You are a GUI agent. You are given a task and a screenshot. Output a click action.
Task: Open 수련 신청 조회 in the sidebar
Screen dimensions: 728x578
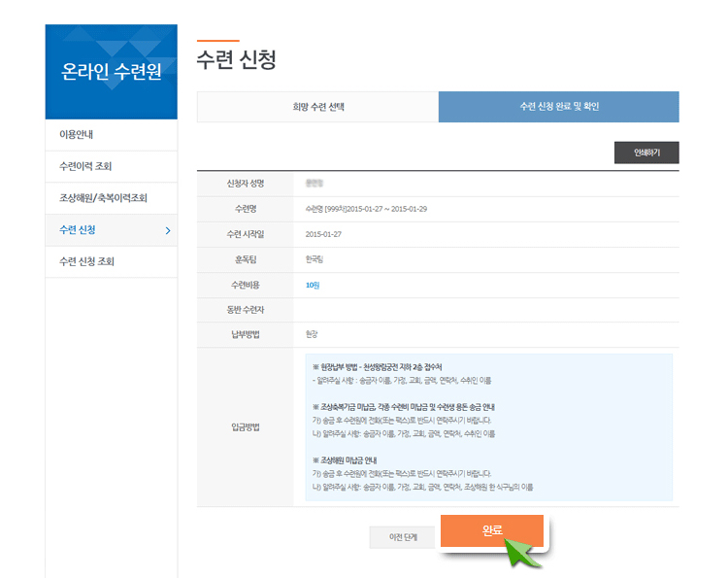[112, 261]
